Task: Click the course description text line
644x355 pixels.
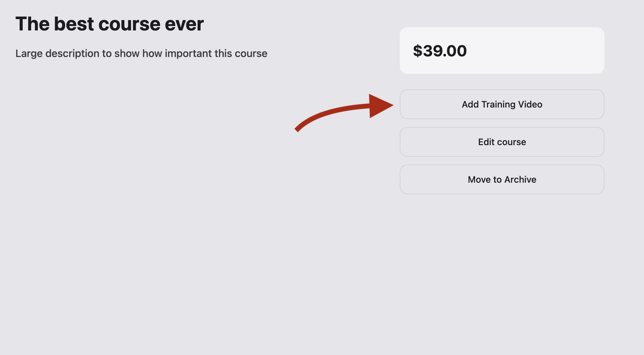Action: click(x=141, y=53)
